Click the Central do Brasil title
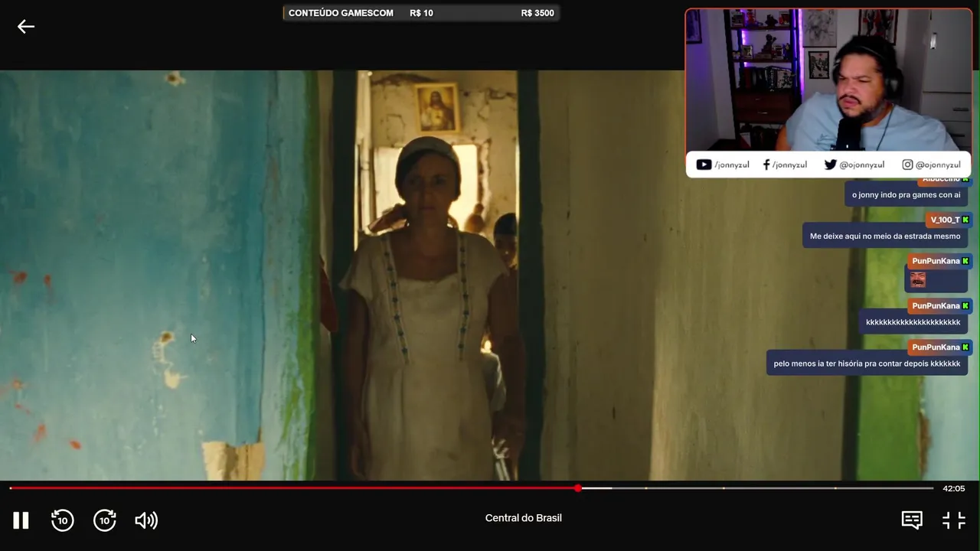 [524, 518]
